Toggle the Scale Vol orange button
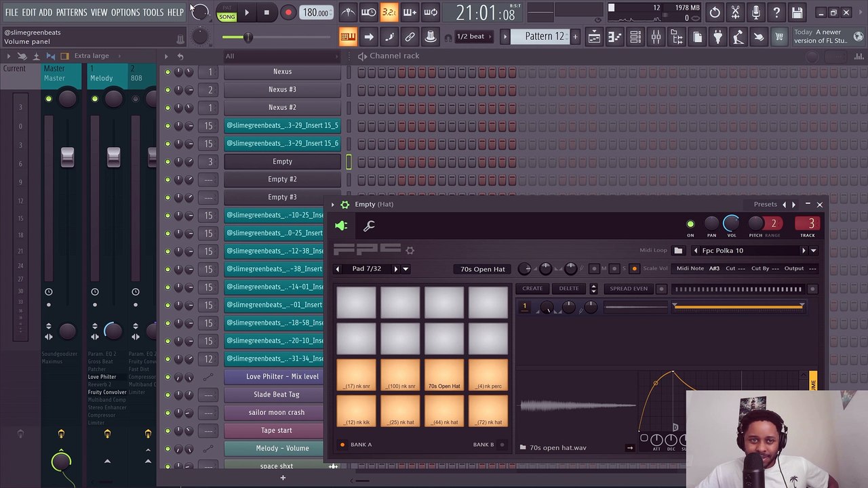Screen dimensions: 868x488 [x=635, y=269]
